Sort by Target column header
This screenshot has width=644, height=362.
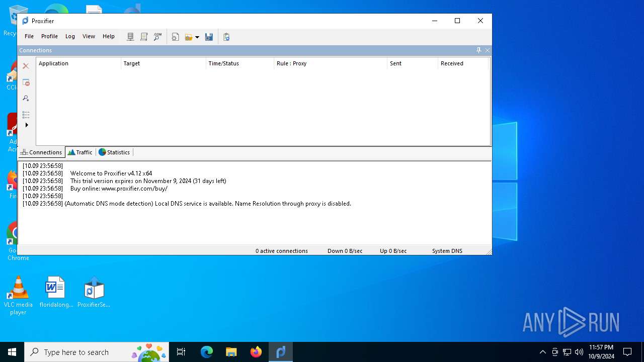point(164,63)
